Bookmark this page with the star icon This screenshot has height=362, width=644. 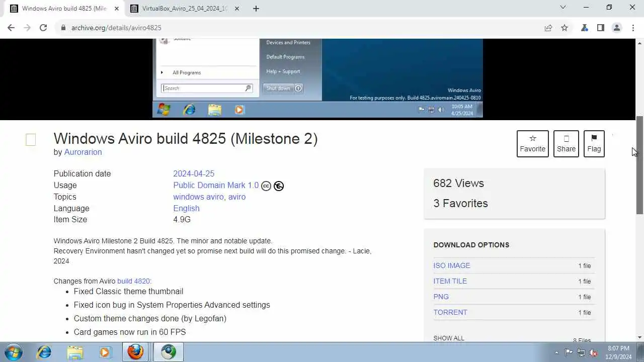pyautogui.click(x=565, y=28)
